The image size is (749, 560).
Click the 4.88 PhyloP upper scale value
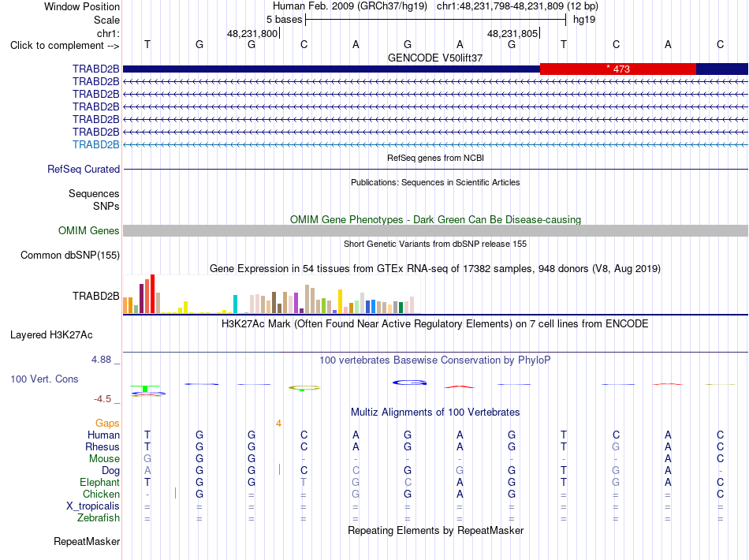[101, 360]
